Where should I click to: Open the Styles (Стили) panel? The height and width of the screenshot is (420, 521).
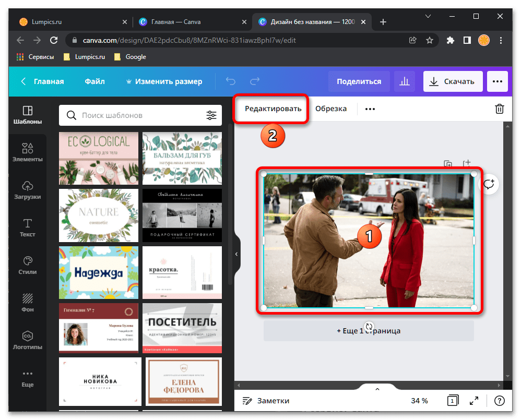tap(28, 265)
